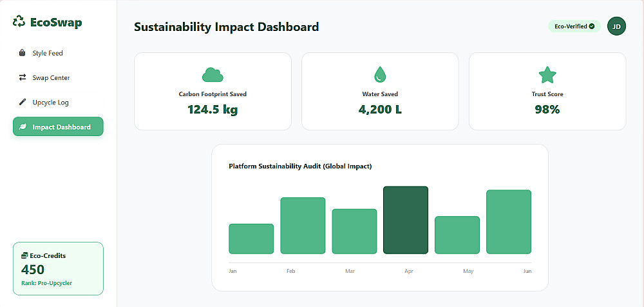Click the Eco-Credits coins icon

click(24, 255)
